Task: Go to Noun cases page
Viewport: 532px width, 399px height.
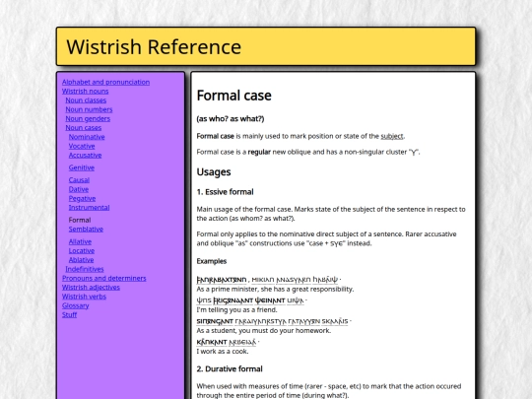Action: (84, 128)
